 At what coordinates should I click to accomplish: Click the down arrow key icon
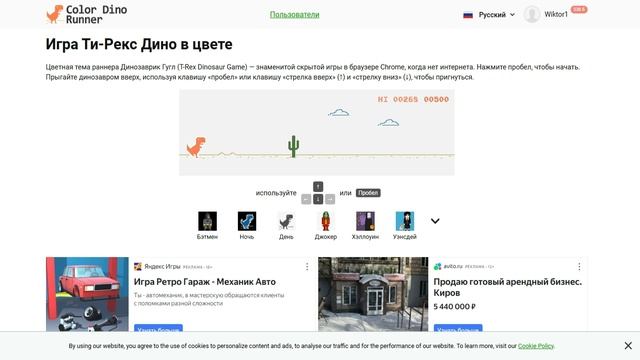[x=318, y=199]
